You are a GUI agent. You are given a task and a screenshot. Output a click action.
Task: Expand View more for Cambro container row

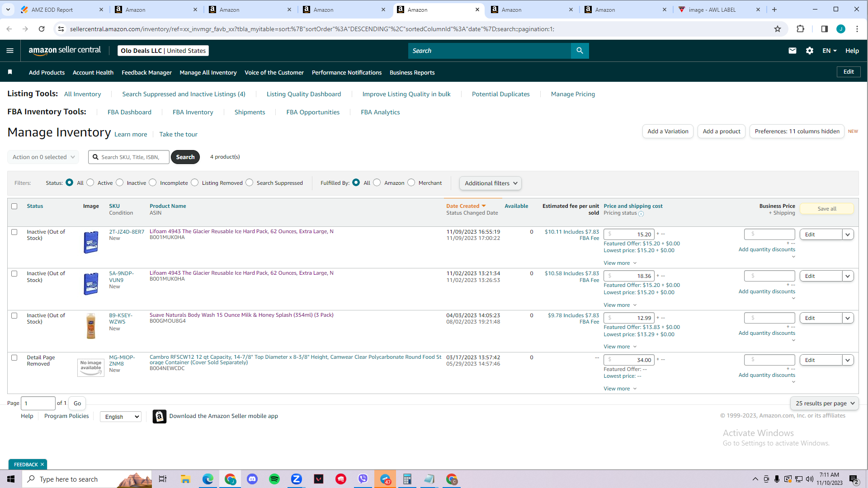coord(620,389)
